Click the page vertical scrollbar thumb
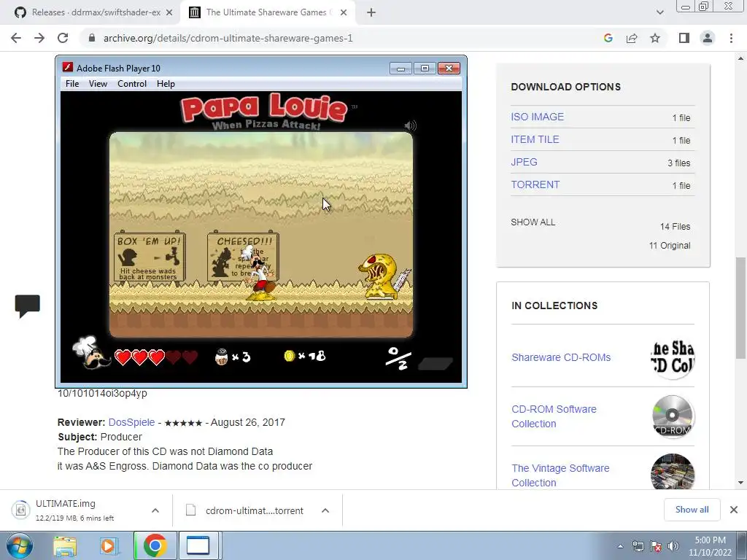This screenshot has height=560, width=747. tap(741, 308)
